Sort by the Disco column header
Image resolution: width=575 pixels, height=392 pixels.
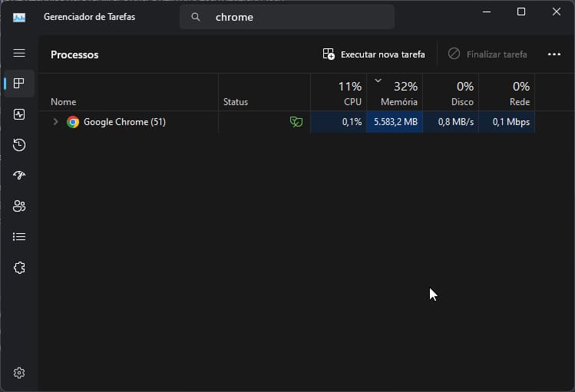click(451, 92)
